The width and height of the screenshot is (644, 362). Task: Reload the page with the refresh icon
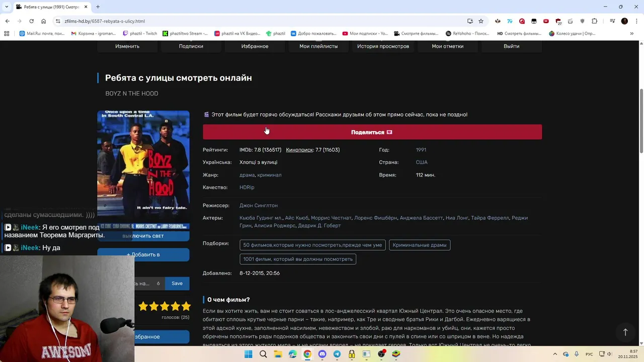pyautogui.click(x=31, y=21)
